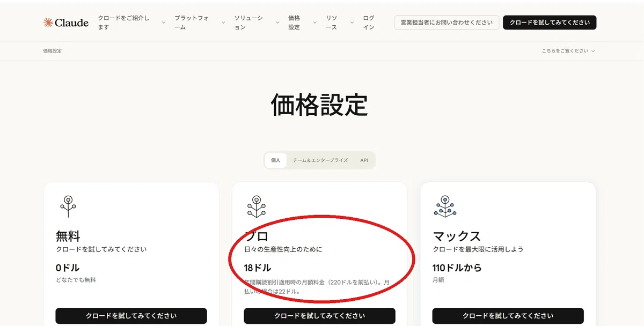Switch to the API pricing tab
Image resolution: width=644 pixels, height=326 pixels.
point(364,160)
